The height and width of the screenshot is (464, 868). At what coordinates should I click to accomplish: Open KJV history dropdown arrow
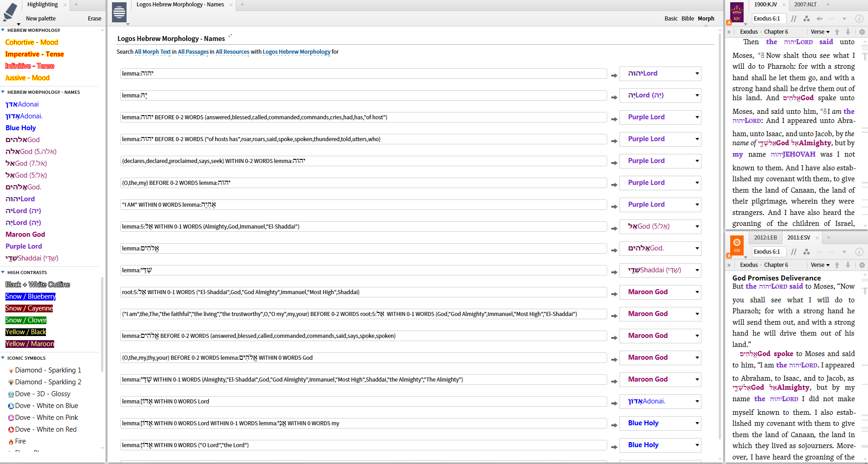pyautogui.click(x=844, y=19)
